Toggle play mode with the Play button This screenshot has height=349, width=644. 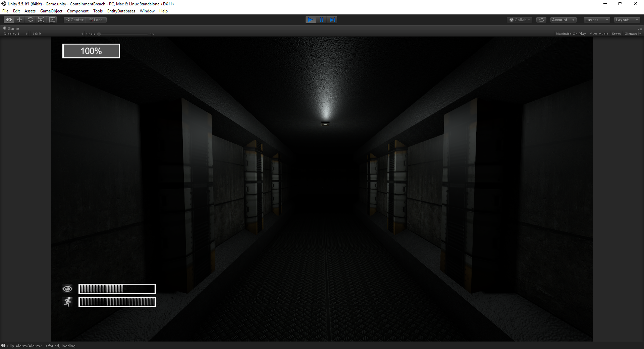click(311, 20)
